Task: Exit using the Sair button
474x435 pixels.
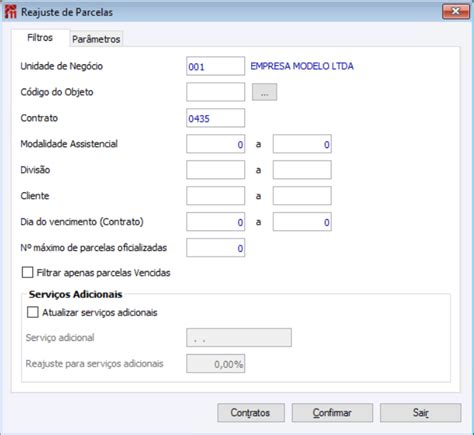Action: tap(421, 413)
